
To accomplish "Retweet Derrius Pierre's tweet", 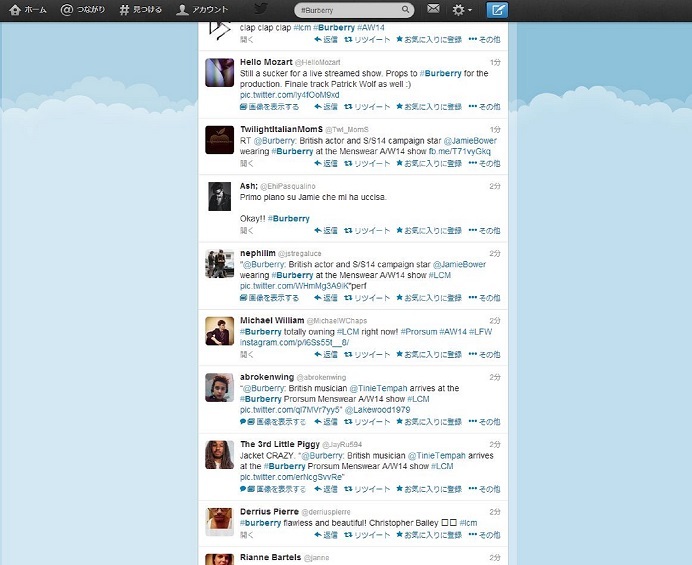I will click(367, 535).
